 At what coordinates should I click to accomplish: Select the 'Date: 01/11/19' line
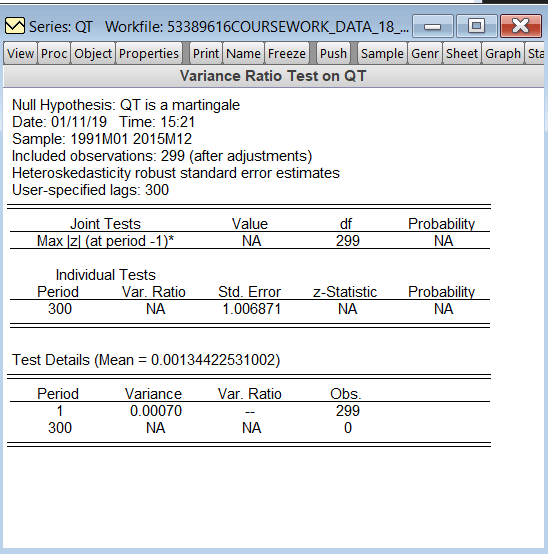tap(59, 122)
